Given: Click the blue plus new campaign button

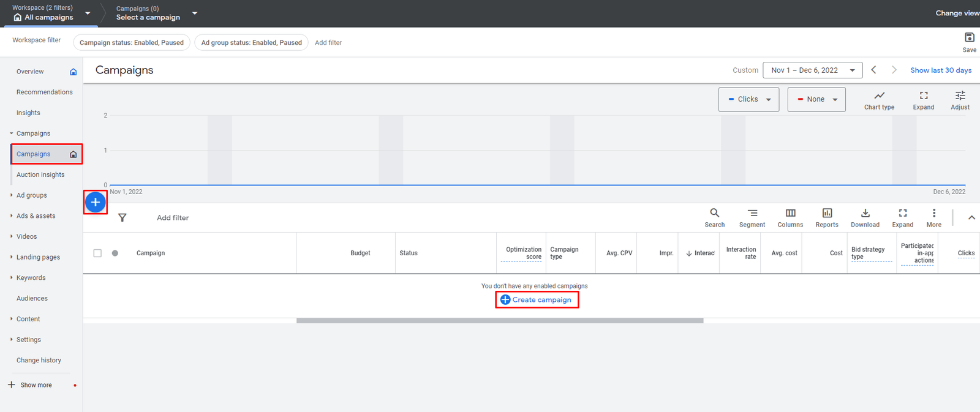Looking at the screenshot, I should [x=96, y=202].
